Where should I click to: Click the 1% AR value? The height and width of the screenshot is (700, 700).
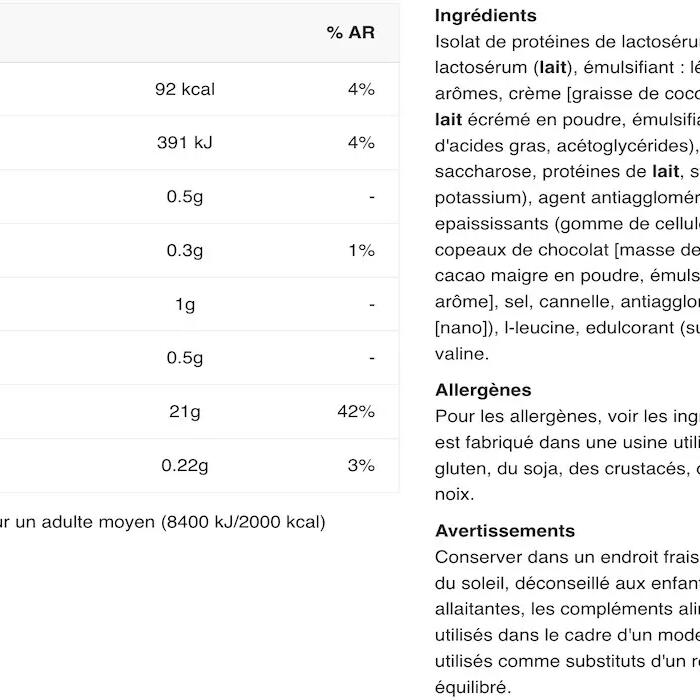tap(362, 250)
